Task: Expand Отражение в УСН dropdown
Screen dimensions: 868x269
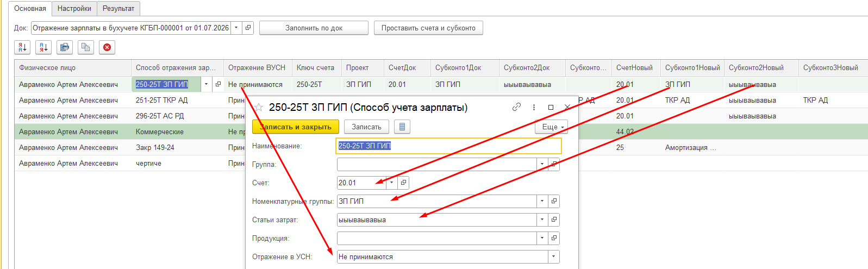Action: click(x=554, y=257)
